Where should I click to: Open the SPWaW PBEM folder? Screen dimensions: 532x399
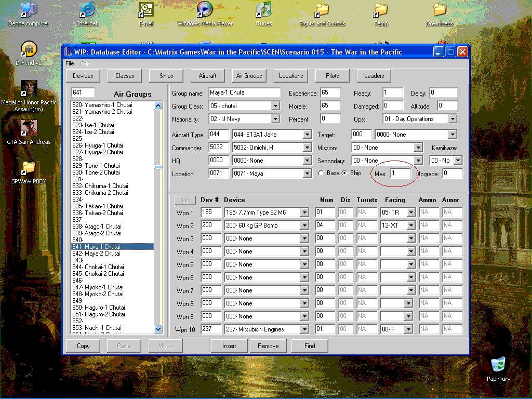tap(29, 168)
